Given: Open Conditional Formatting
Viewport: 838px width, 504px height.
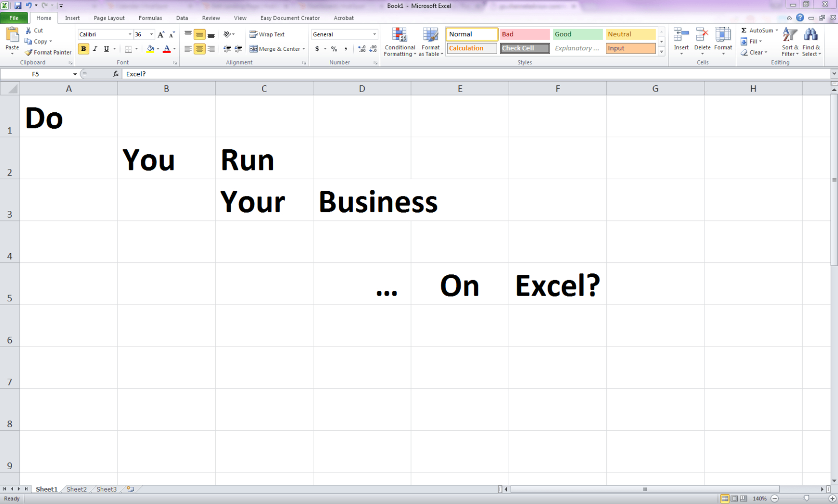Looking at the screenshot, I should point(400,43).
